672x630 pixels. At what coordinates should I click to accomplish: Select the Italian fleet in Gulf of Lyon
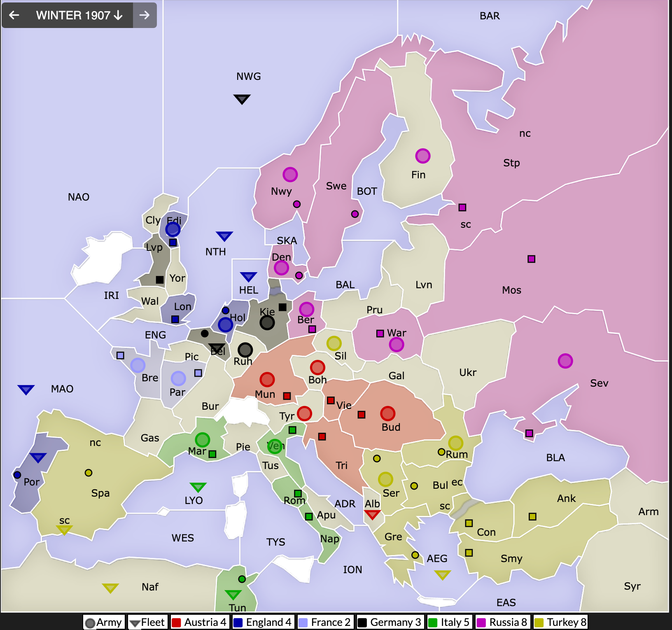(198, 487)
